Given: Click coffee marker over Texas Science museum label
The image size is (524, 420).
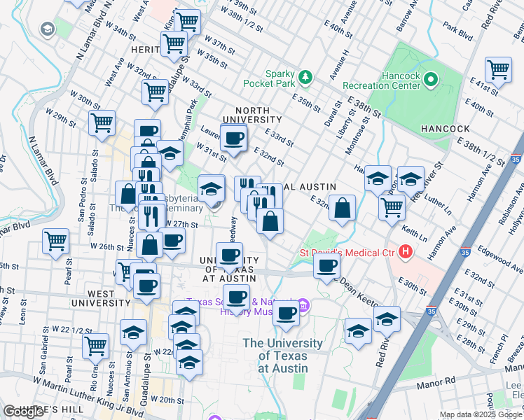Looking at the screenshot, I should pos(236,298).
